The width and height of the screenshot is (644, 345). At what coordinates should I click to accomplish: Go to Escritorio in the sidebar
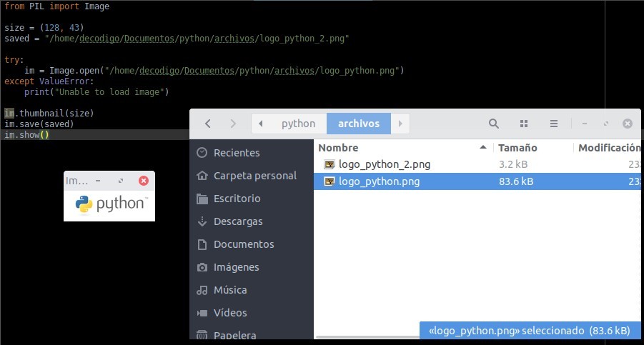[237, 199]
